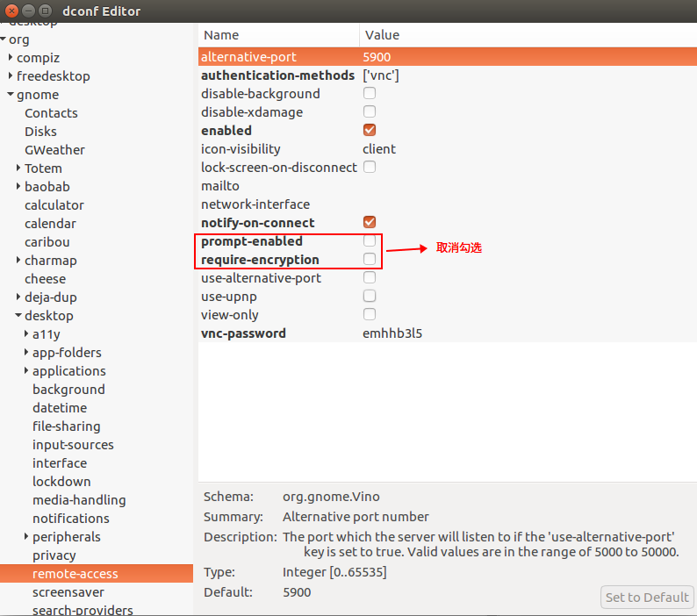Toggle the require-encryption checkbox

point(370,259)
